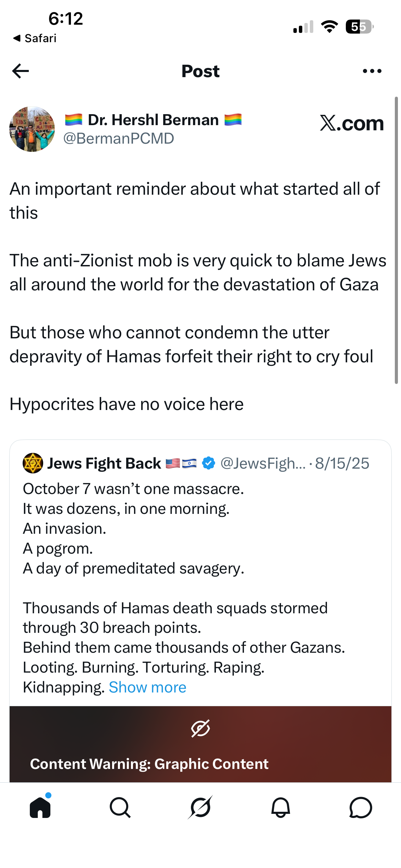Open the Messages chat bubble tab
The image size is (401, 868).
pyautogui.click(x=361, y=807)
